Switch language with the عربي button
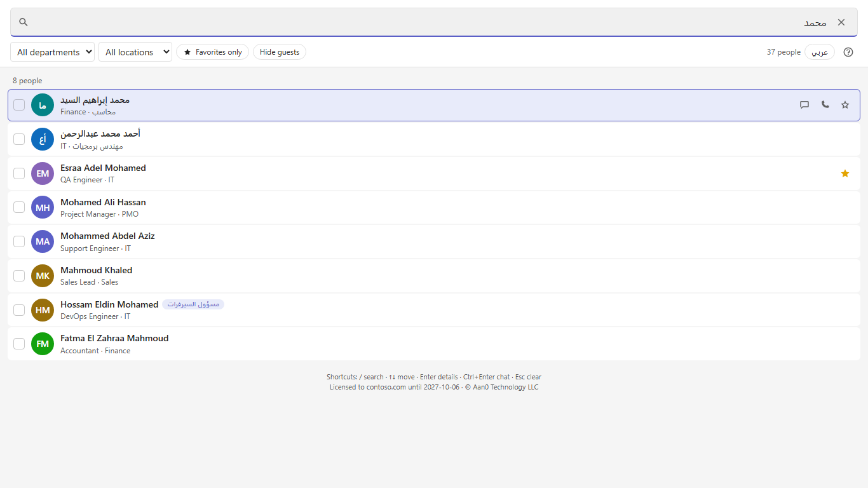The height and width of the screenshot is (488, 868). pyautogui.click(x=820, y=52)
